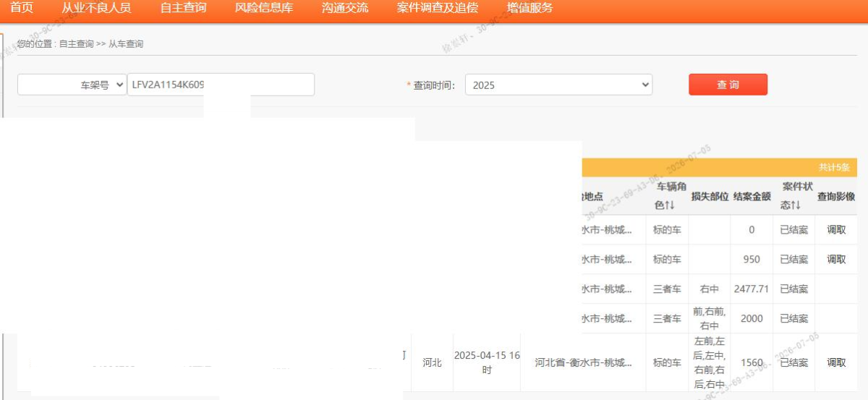Click the 共计5条 total count label
The image size is (868, 400).
tap(834, 168)
